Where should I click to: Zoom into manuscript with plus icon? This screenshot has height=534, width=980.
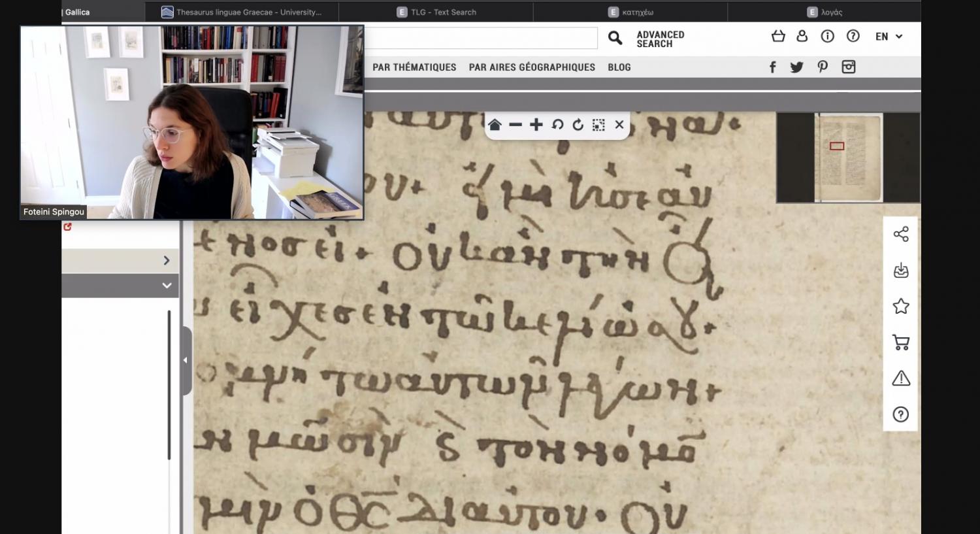click(536, 125)
